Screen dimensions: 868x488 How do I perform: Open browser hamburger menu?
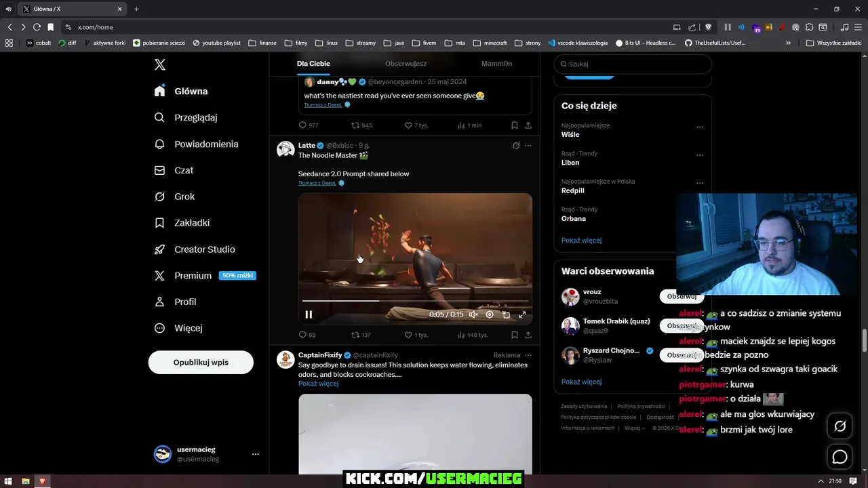[x=858, y=27]
